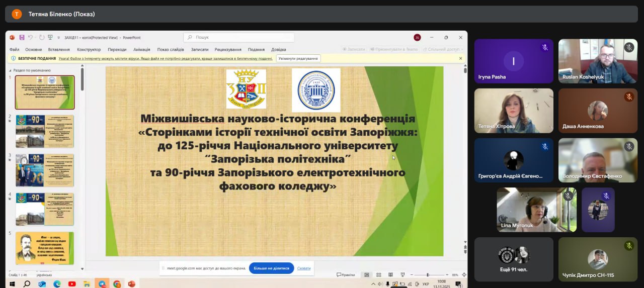Start slideshow from Quick Access Toolbar icon

click(50, 38)
